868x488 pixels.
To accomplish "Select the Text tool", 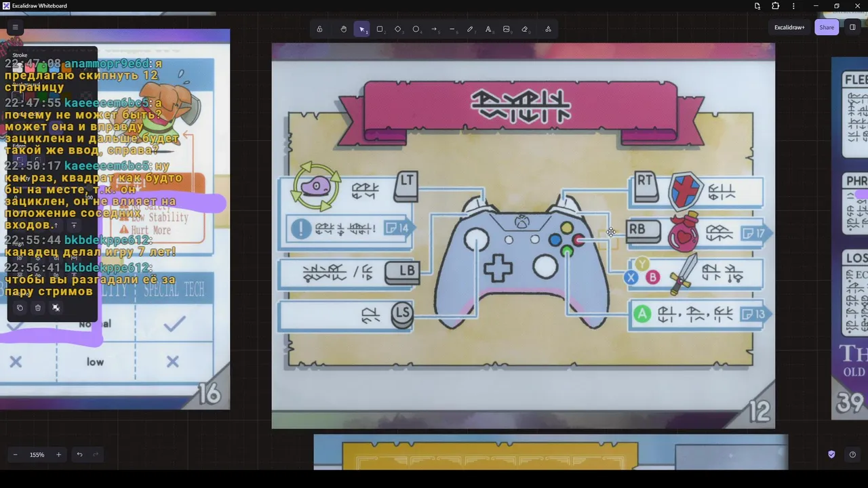I will click(x=488, y=29).
